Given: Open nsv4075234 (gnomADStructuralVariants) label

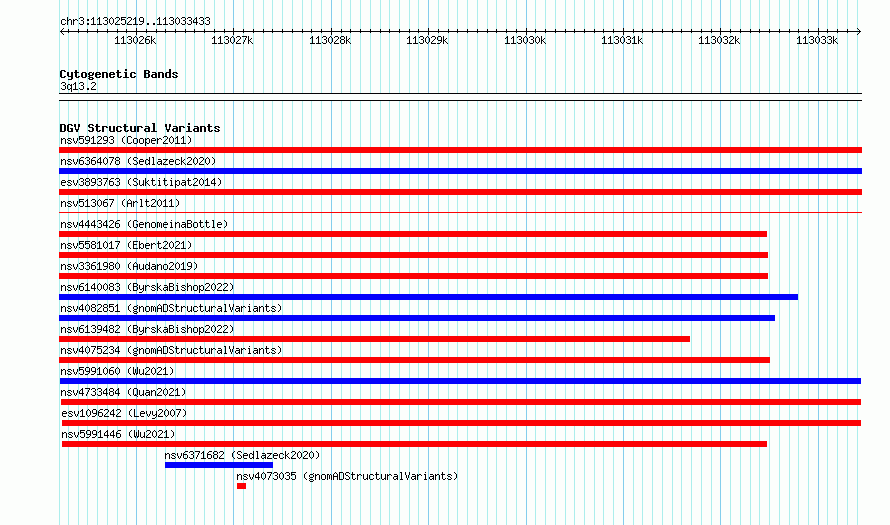Looking at the screenshot, I should pos(171,350).
